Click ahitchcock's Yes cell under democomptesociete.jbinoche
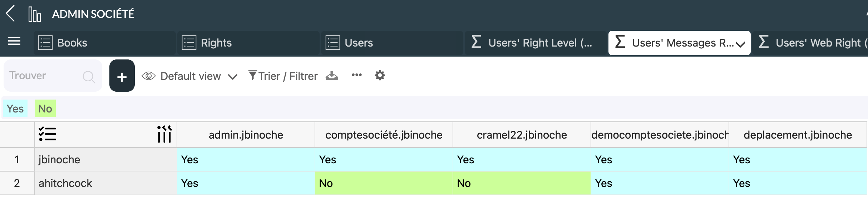This screenshot has height=202, width=868. click(x=660, y=183)
